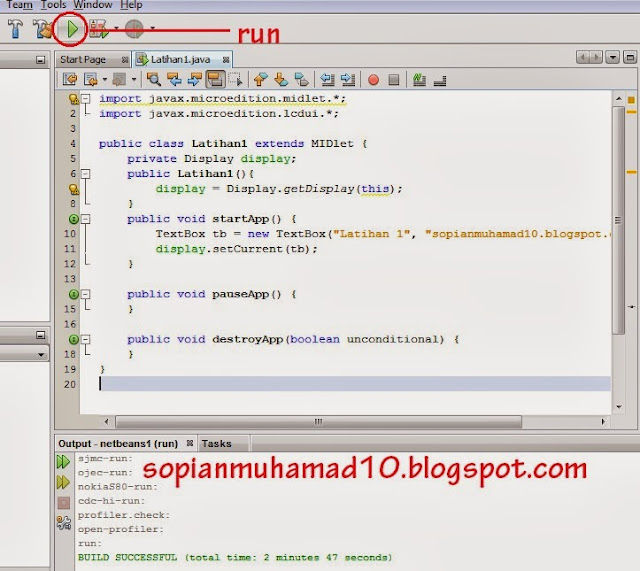Click the editor Back navigation icon
Viewport: 640px width, 571px height.
coord(91,79)
